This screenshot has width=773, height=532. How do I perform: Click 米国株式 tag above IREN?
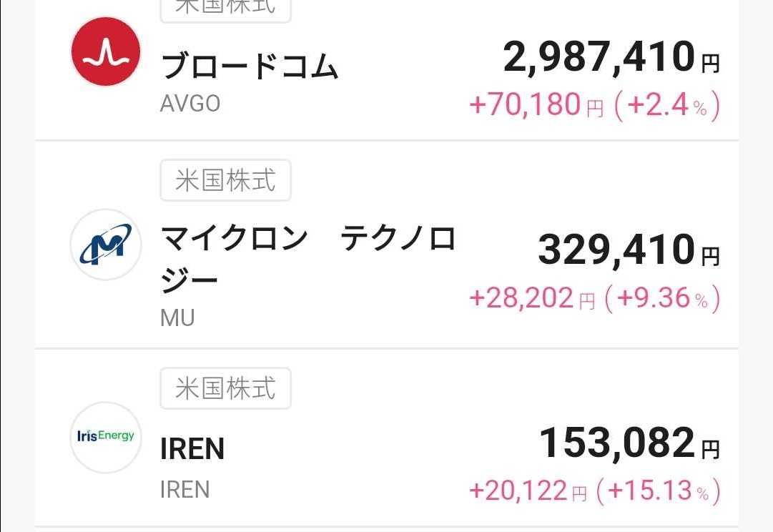click(225, 388)
